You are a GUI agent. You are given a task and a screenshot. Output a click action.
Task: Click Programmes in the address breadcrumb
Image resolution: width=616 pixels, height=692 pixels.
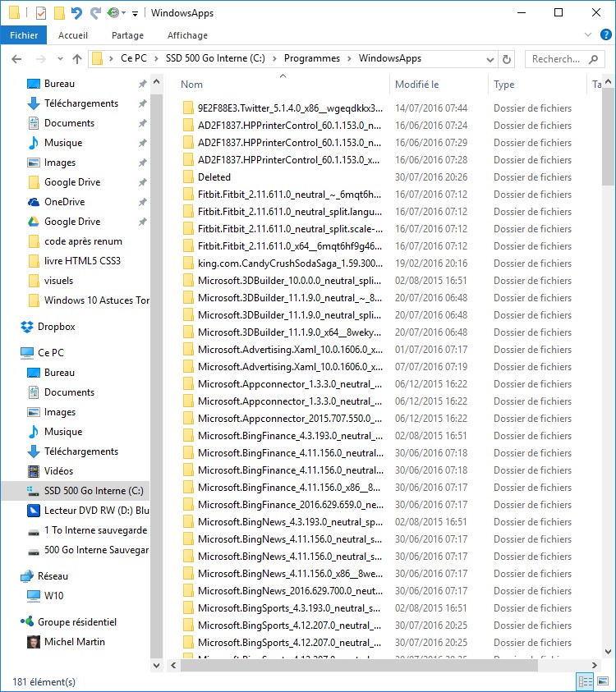point(312,58)
